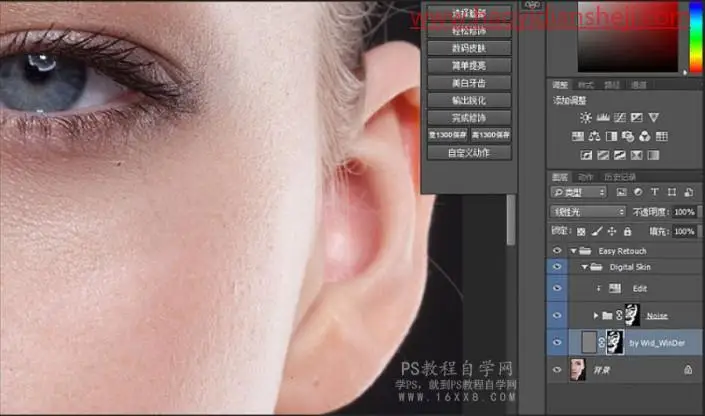Add a Brightness/Contrast adjustment

tap(585, 118)
